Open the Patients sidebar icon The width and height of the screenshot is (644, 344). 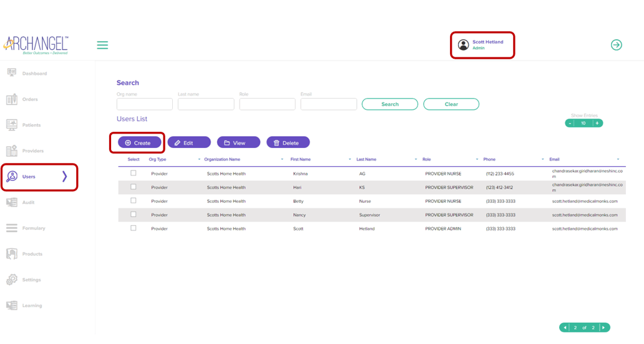[x=12, y=125]
